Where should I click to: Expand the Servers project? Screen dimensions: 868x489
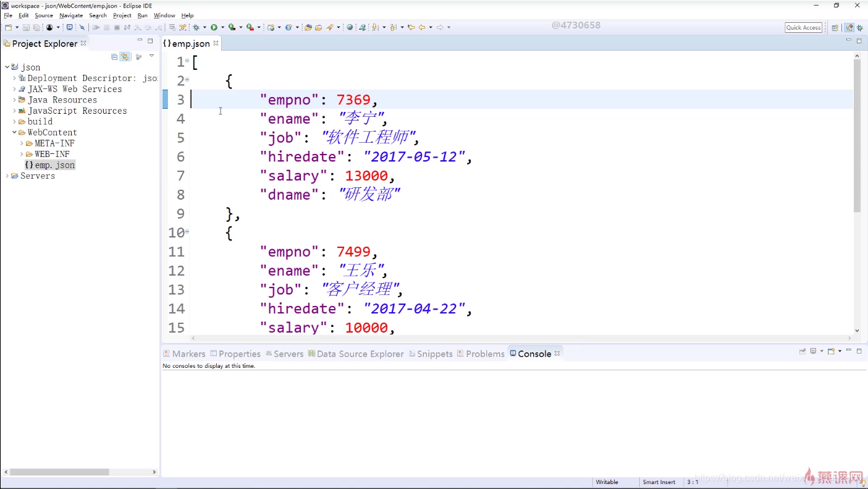click(7, 176)
